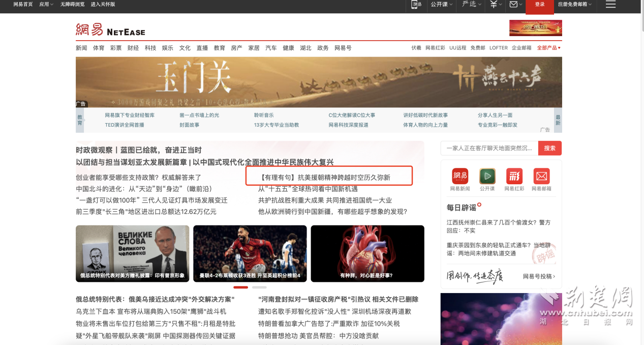Image resolution: width=644 pixels, height=345 pixels.
Task: Click the yen currency icon in top bar
Action: click(494, 5)
